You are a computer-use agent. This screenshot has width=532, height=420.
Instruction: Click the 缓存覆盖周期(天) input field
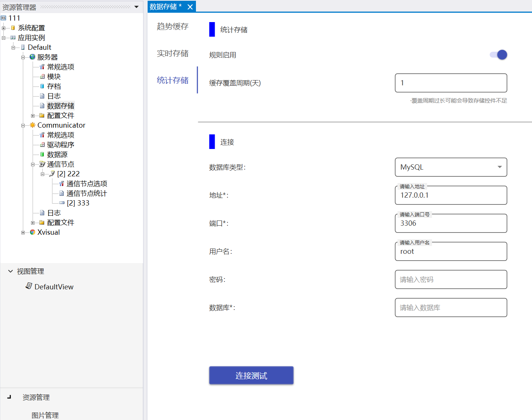point(451,83)
